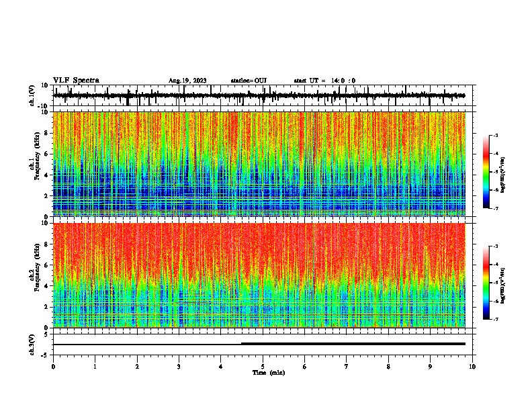Click the "6" kHz tick of ch.1 spectrogram

pyautogui.click(x=46, y=154)
